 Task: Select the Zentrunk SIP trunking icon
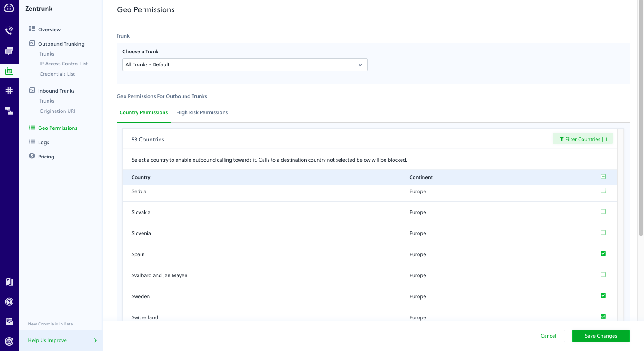pyautogui.click(x=9, y=71)
